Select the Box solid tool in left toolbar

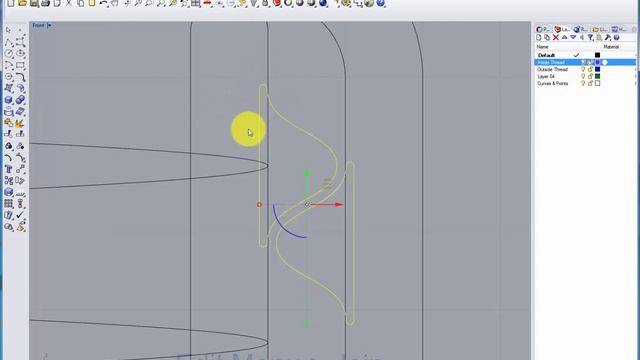click(x=9, y=100)
